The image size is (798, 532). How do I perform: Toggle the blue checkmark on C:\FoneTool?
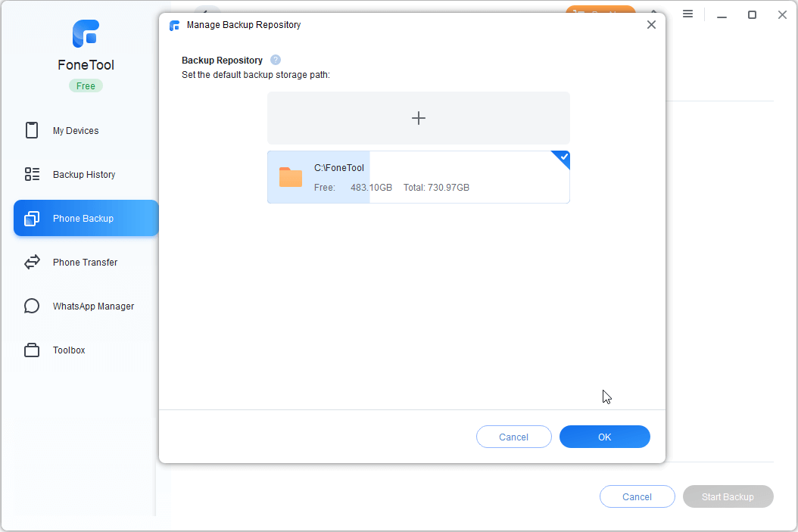click(563, 157)
